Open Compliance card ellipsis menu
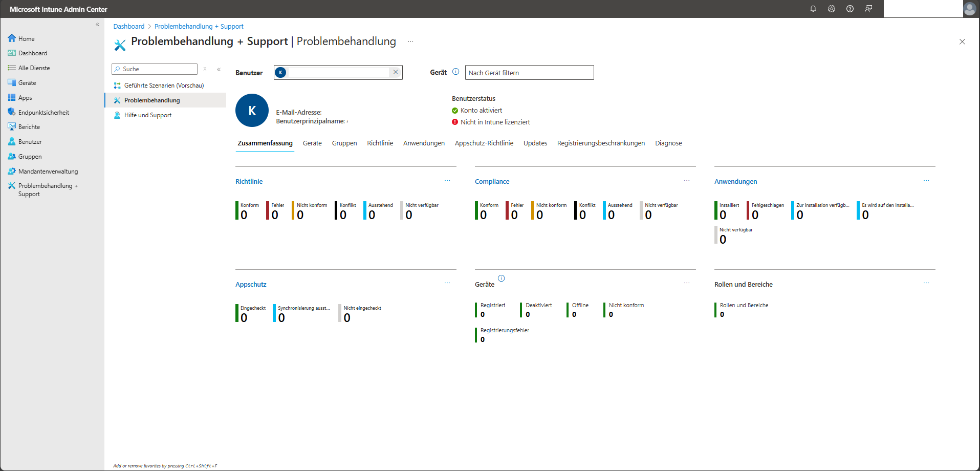The image size is (980, 471). tap(687, 181)
